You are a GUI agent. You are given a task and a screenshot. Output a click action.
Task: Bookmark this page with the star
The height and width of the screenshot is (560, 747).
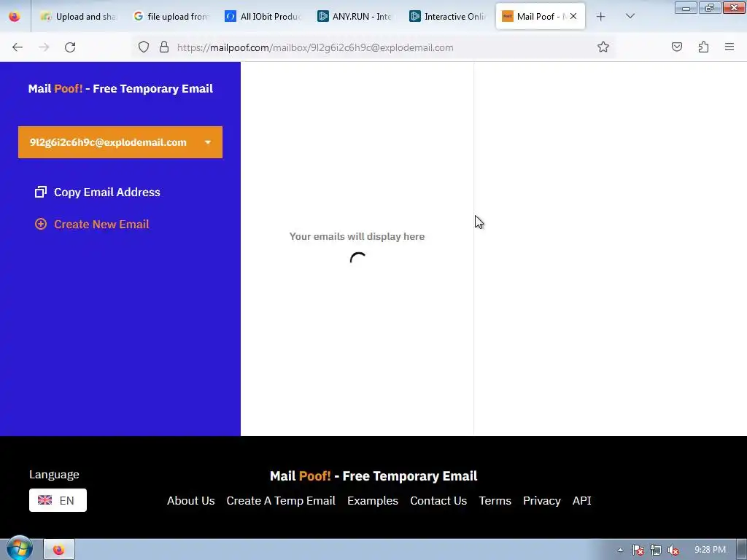603,47
